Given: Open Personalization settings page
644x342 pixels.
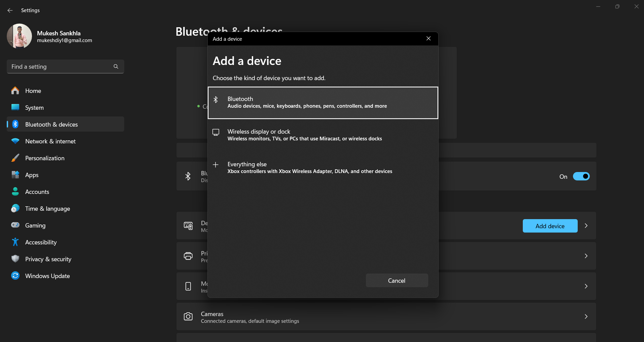Looking at the screenshot, I should click(65, 158).
